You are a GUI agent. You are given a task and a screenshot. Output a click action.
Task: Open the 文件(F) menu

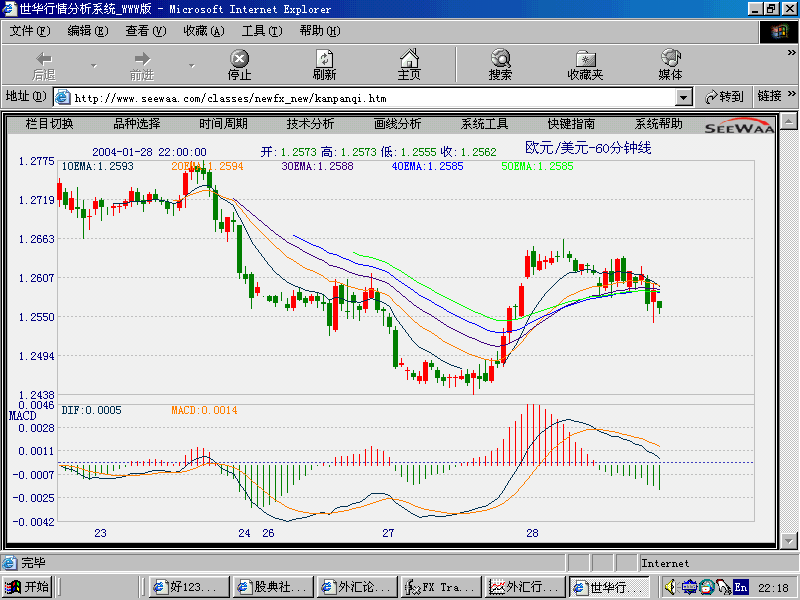point(30,31)
